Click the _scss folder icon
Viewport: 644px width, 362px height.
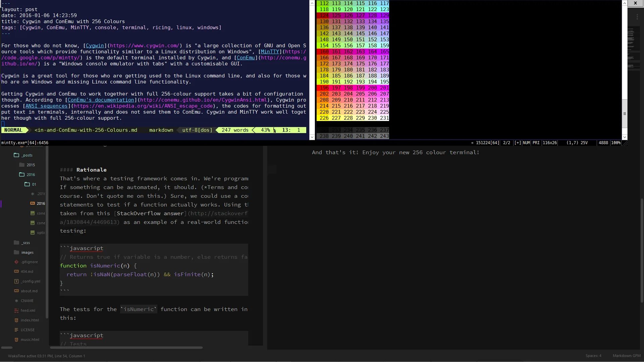pos(16,242)
